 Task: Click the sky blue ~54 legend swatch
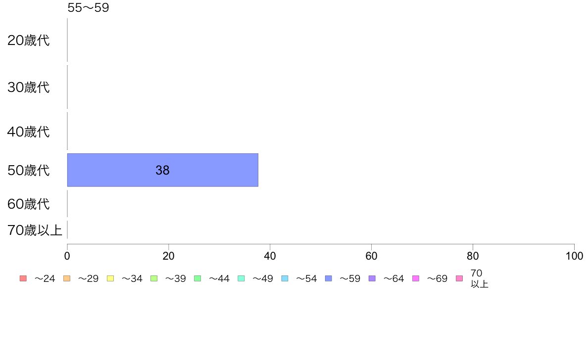pos(285,278)
